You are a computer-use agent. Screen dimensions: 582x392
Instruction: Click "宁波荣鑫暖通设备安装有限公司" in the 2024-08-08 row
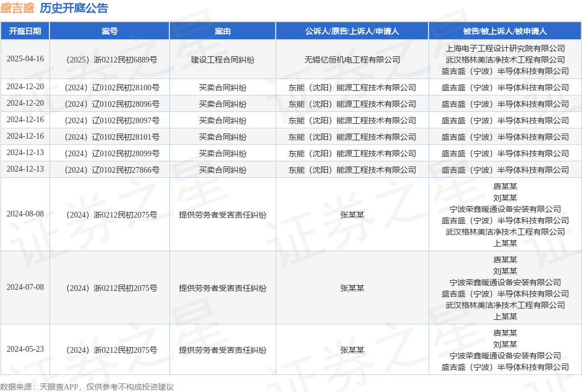pyautogui.click(x=505, y=209)
